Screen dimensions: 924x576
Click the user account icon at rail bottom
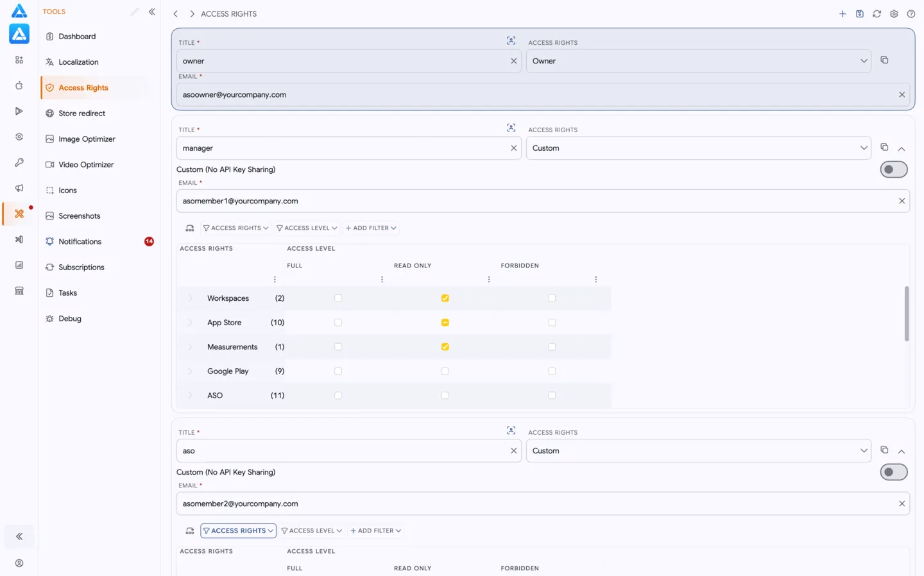click(19, 563)
